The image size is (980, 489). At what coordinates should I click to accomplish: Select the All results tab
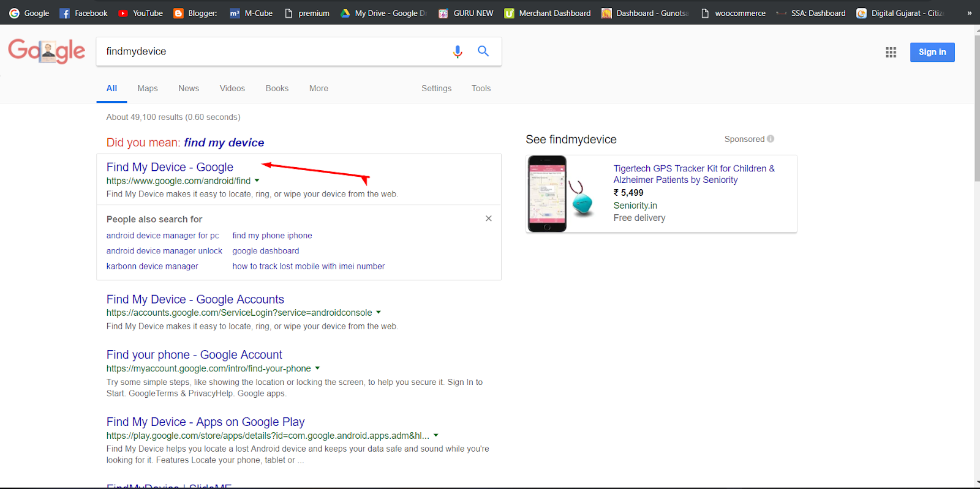click(x=111, y=89)
